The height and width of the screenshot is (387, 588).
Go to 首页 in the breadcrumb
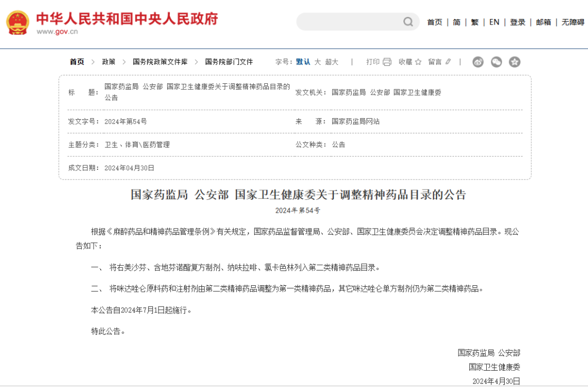tap(77, 62)
